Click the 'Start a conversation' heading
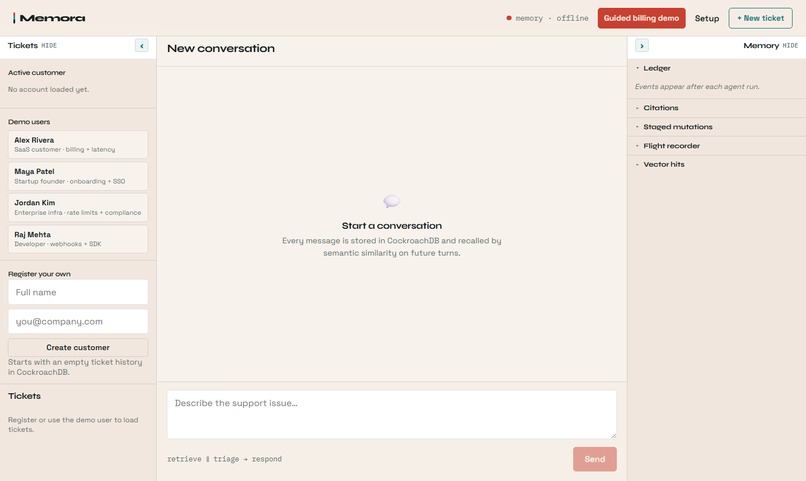Viewport: 806px width, 481px height. coord(392,226)
